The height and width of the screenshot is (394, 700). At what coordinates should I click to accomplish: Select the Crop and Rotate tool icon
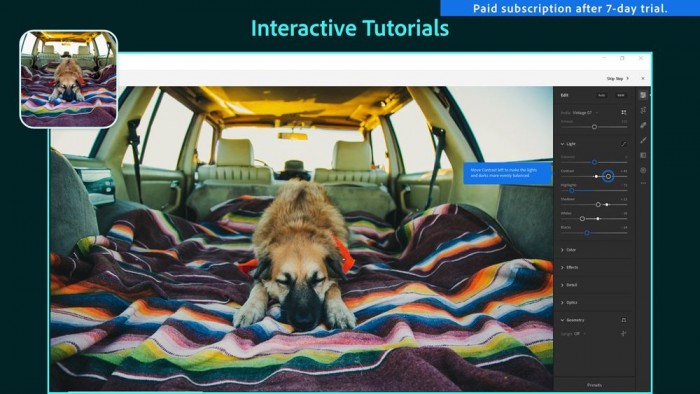643,110
